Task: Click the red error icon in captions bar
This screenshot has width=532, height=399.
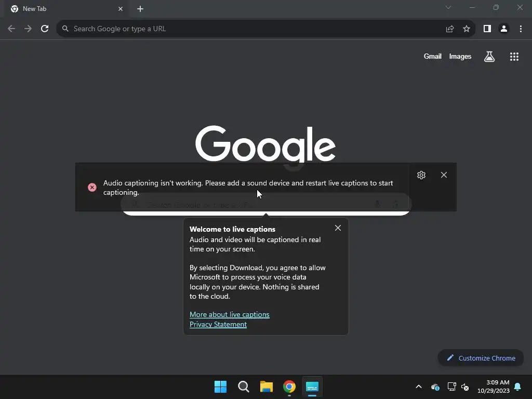Action: (92, 187)
